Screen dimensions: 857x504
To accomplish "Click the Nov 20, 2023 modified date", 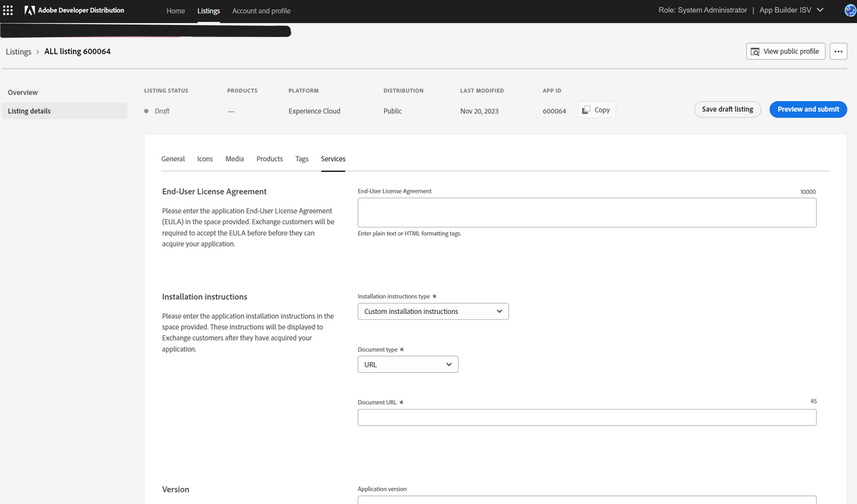I will tap(479, 111).
